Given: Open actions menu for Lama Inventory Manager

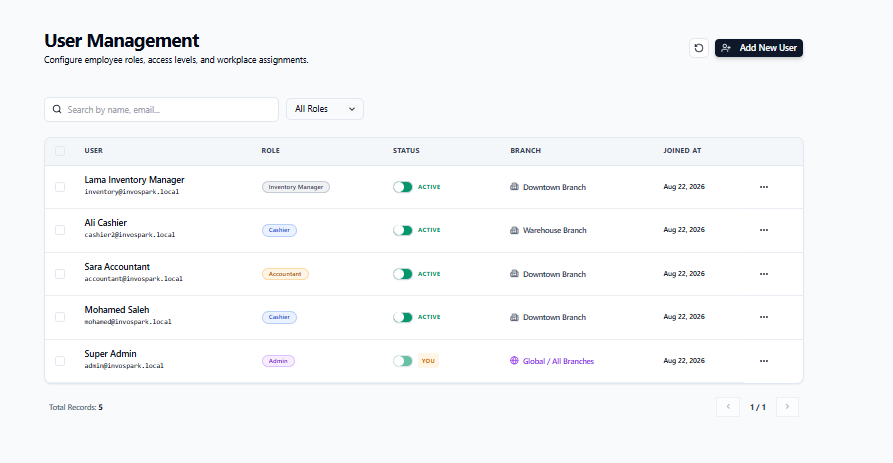Looking at the screenshot, I should 764,187.
